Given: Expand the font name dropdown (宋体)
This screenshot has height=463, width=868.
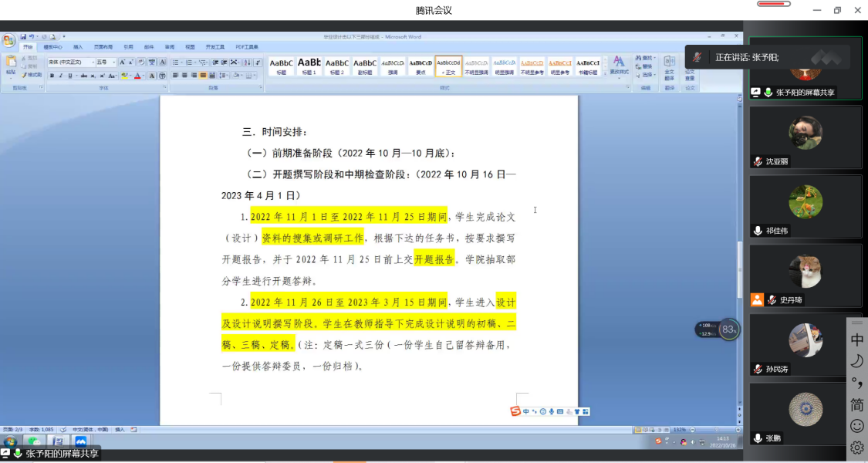Looking at the screenshot, I should (x=92, y=63).
